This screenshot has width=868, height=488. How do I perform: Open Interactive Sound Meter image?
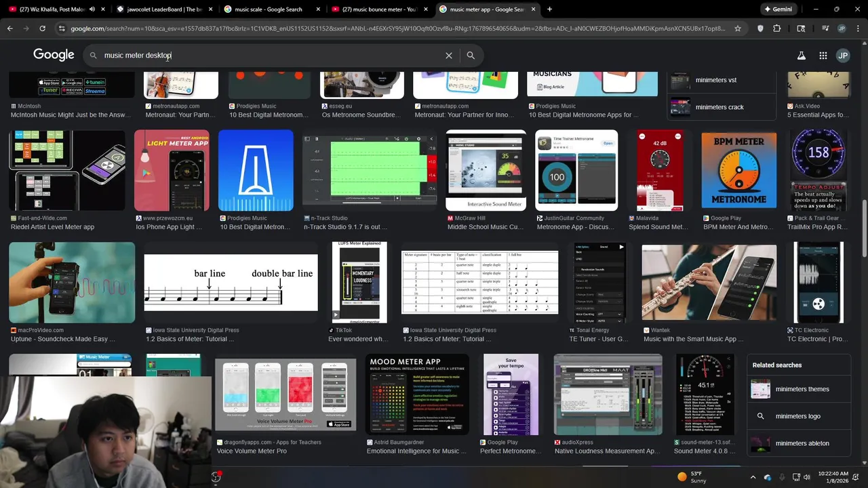486,170
